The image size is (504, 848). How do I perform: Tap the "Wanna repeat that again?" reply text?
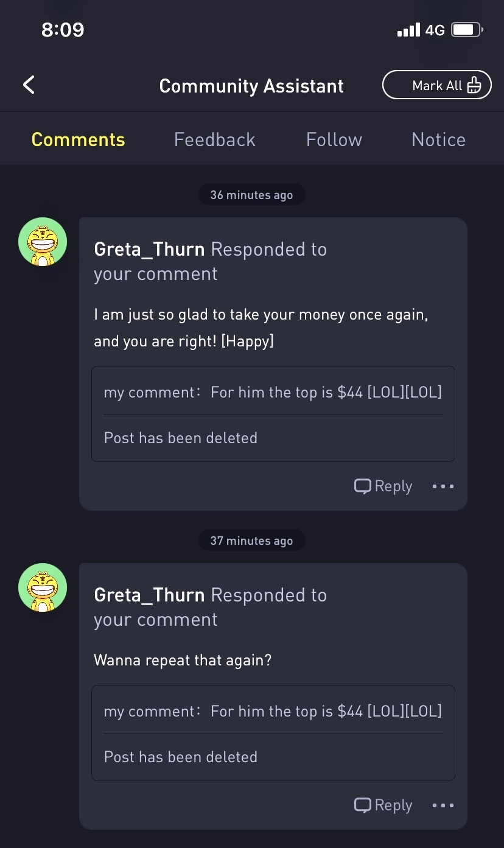click(183, 660)
